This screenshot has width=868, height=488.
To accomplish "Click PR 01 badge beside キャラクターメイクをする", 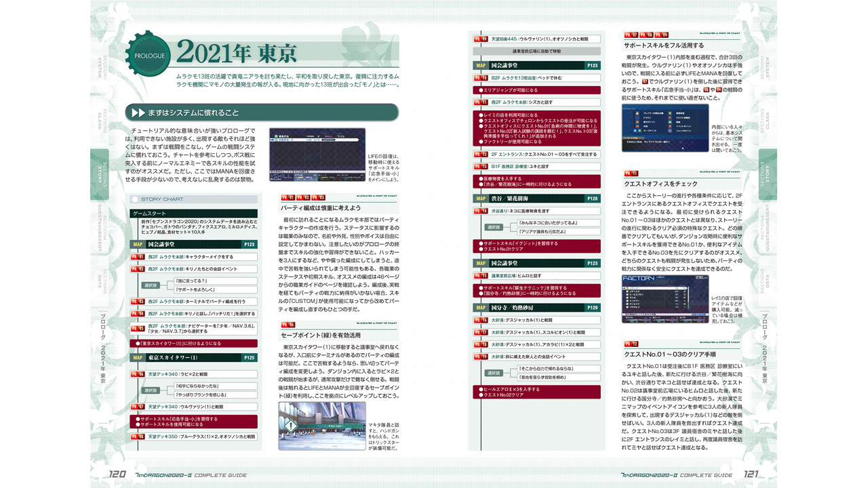I will pyautogui.click(x=136, y=257).
